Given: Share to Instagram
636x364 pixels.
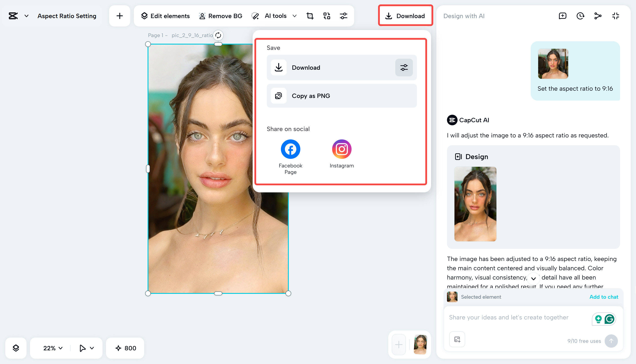Looking at the screenshot, I should tap(341, 149).
